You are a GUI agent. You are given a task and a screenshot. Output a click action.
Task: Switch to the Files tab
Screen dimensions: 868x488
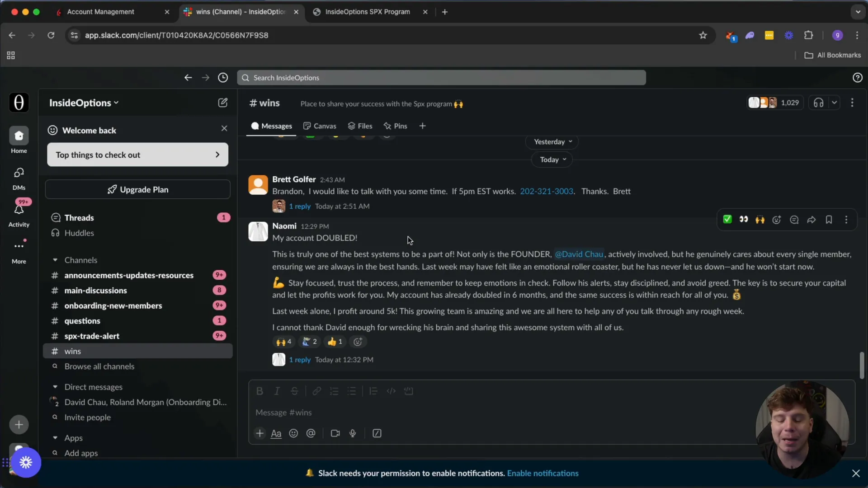coord(360,126)
